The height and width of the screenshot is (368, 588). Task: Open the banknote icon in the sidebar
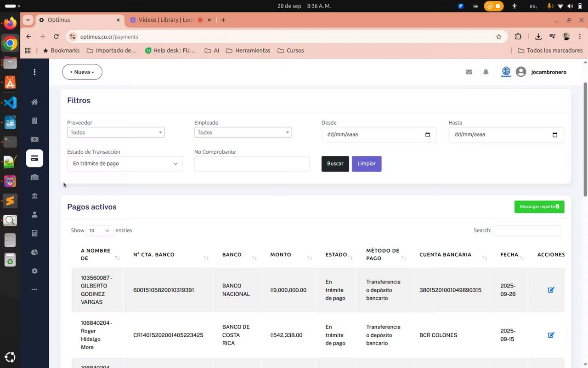[34, 139]
